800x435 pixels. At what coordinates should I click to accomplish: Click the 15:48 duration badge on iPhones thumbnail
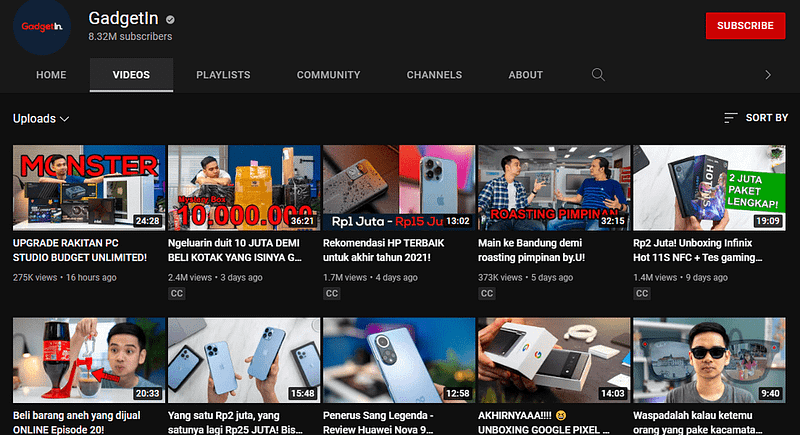302,393
